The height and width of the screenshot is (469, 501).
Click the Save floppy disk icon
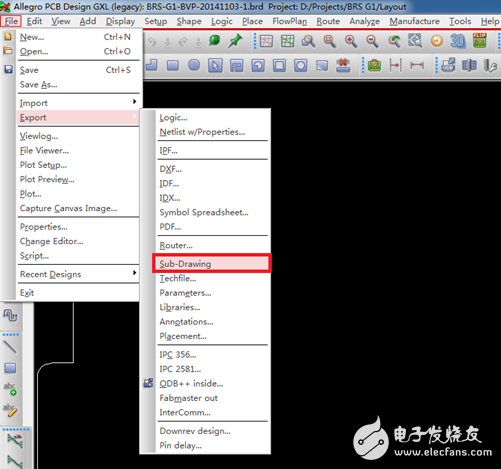(8, 69)
